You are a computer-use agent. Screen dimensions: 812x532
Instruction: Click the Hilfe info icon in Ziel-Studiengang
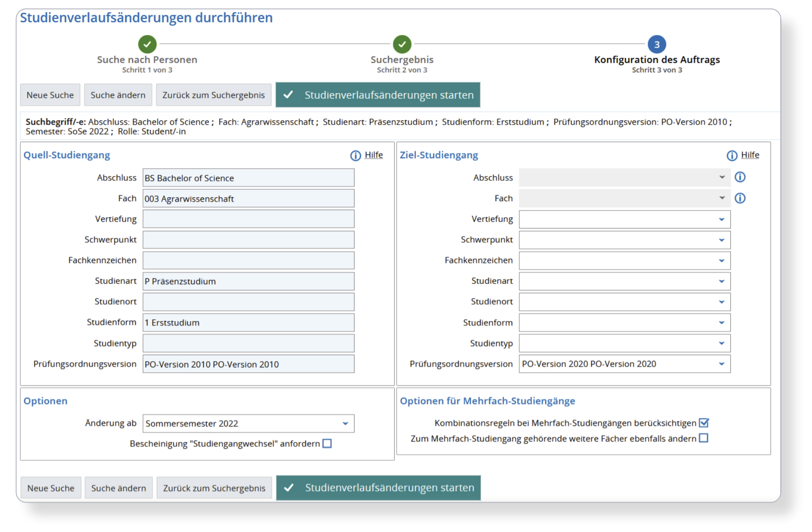(732, 155)
